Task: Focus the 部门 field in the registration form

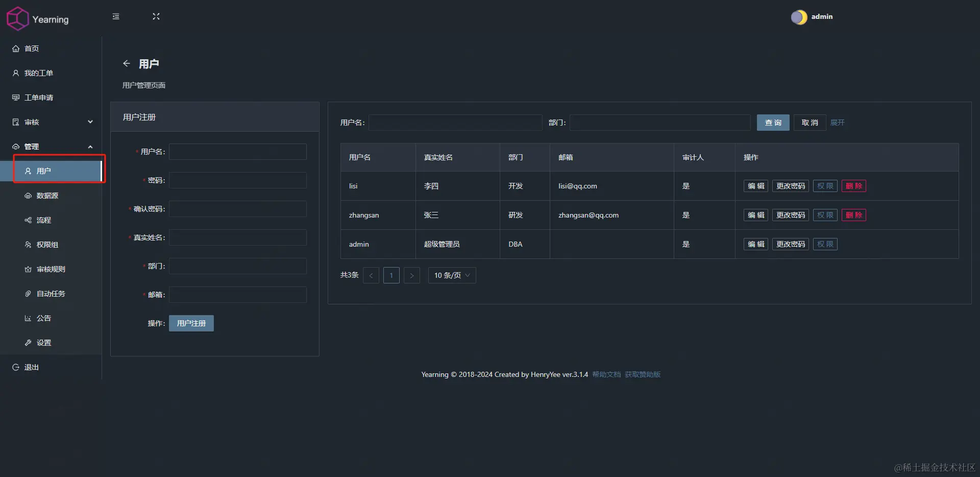Action: click(x=238, y=266)
